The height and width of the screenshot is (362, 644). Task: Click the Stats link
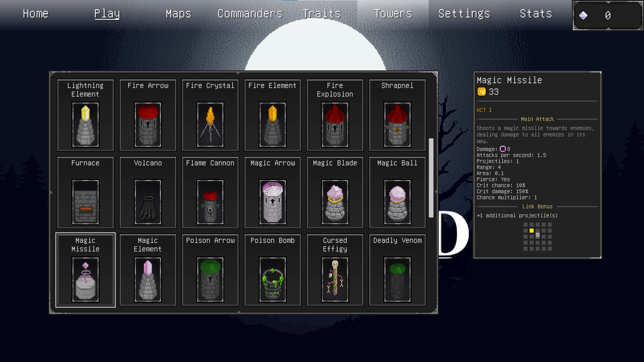tap(536, 13)
